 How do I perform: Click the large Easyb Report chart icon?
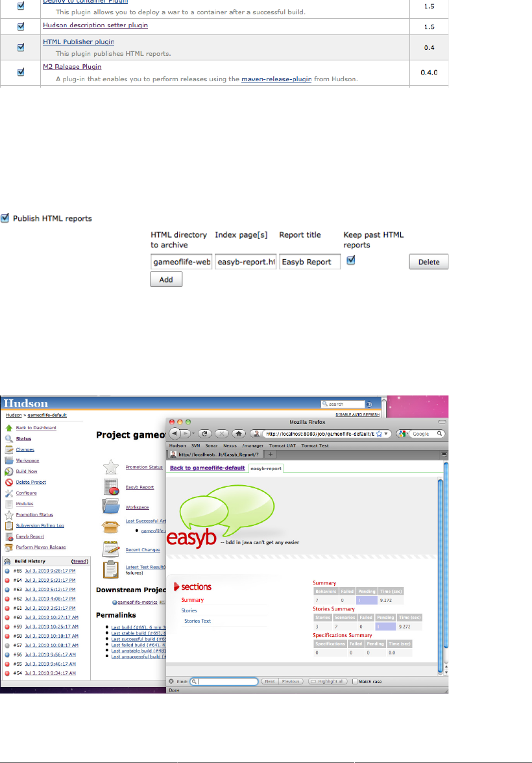point(111,486)
